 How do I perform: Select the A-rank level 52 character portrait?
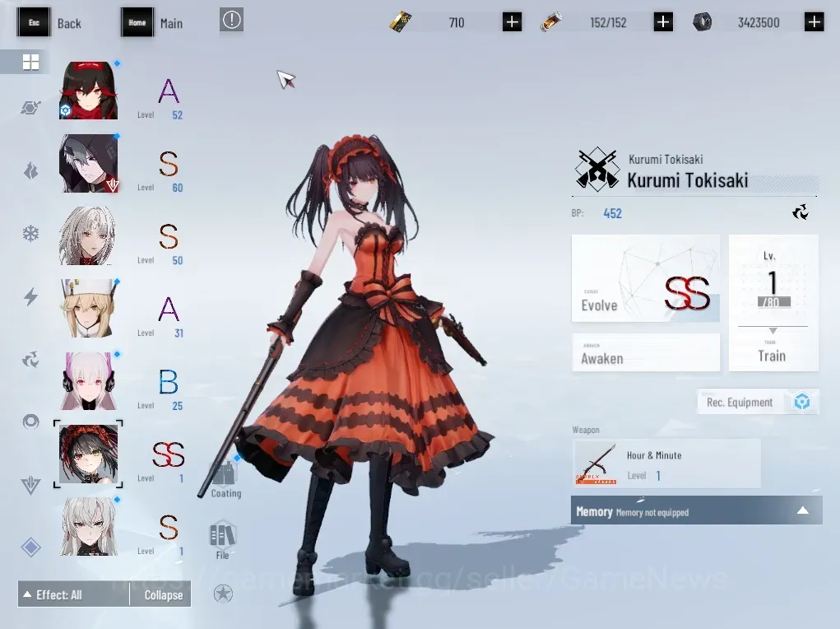click(88, 90)
